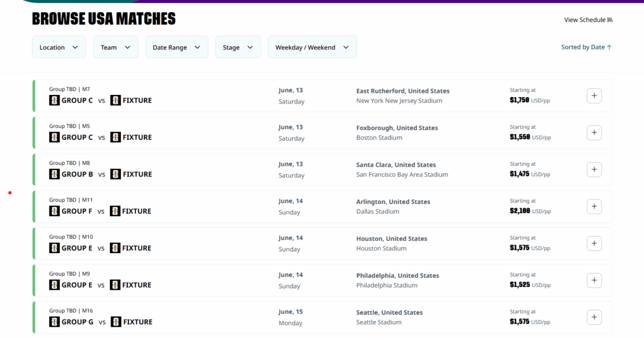This screenshot has height=338, width=644.
Task: Click the View Schedule link
Action: pos(588,20)
